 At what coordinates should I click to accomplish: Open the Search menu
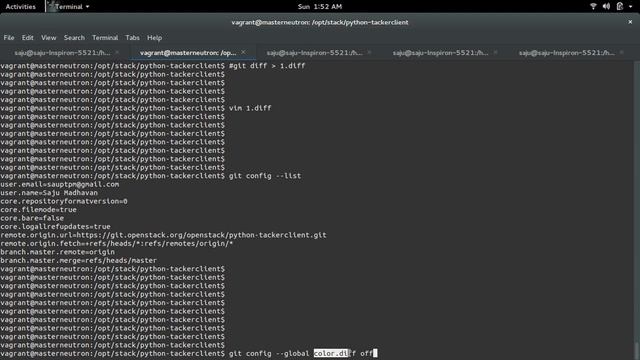tap(74, 38)
